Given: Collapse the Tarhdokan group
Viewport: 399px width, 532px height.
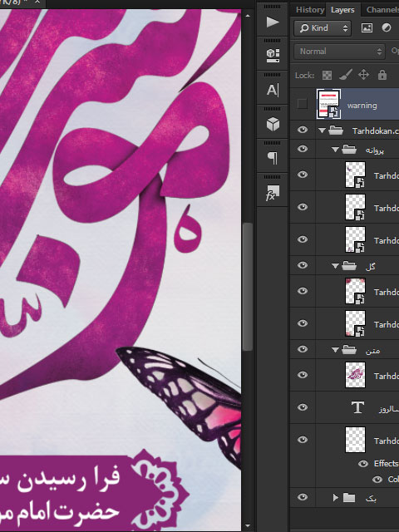Looking at the screenshot, I should pyautogui.click(x=322, y=131).
